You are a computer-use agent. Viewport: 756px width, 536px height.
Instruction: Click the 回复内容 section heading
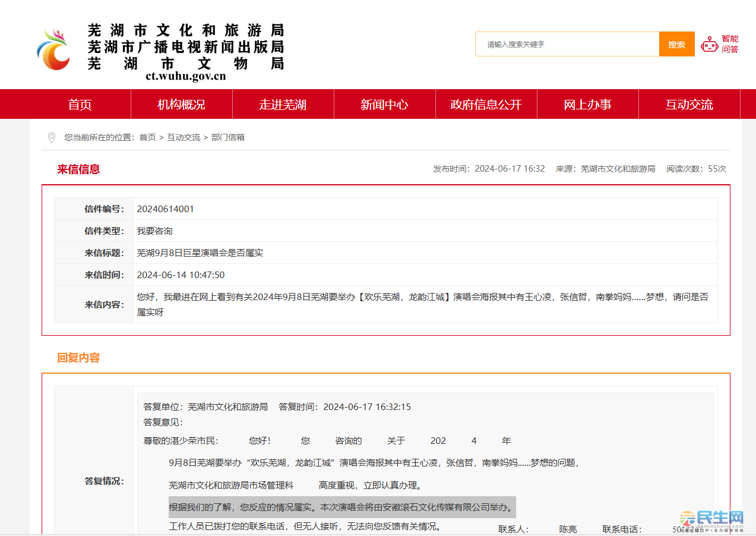point(78,358)
